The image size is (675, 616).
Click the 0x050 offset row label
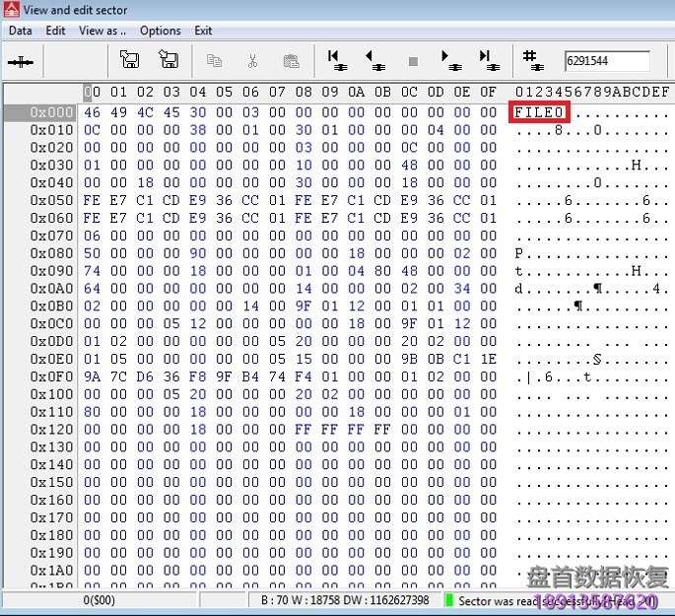pos(51,200)
